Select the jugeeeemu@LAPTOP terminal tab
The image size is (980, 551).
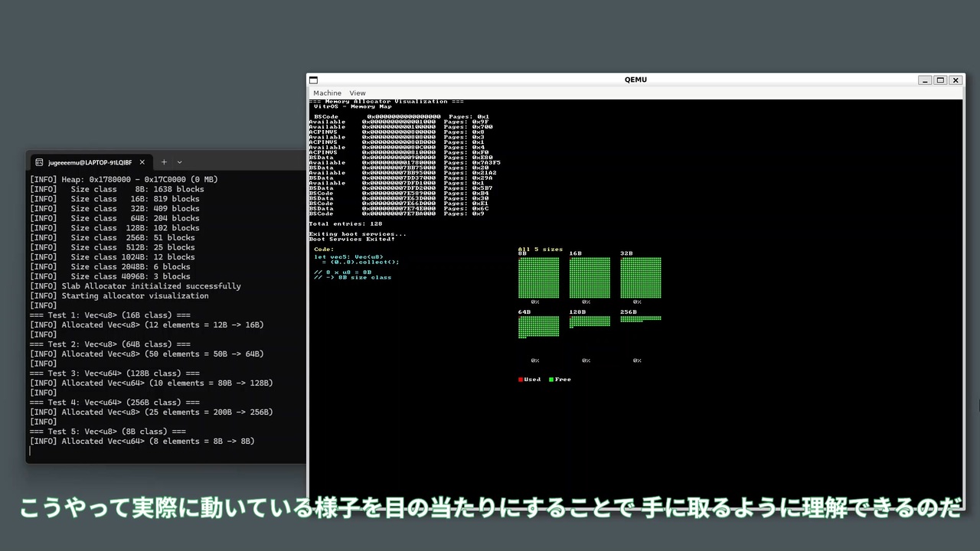pos(90,162)
